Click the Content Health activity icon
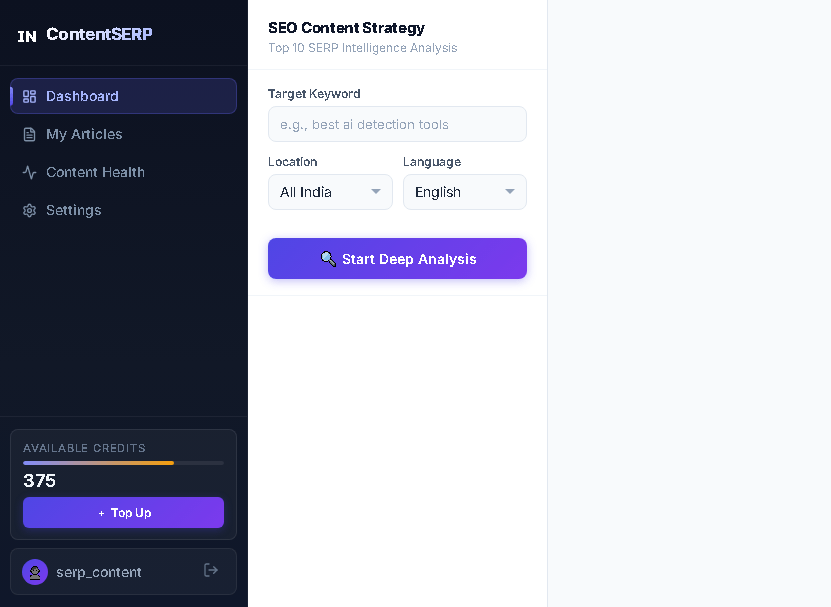The width and height of the screenshot is (831, 607). [x=29, y=172]
